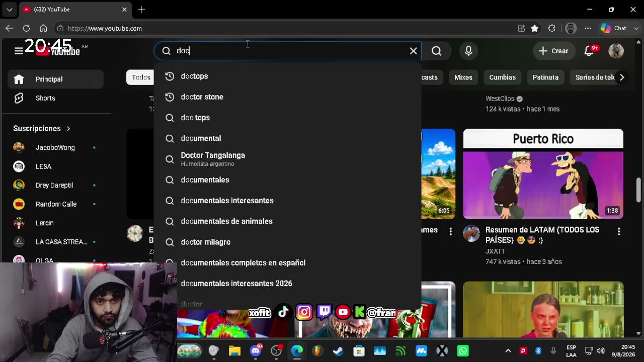Open OBS Studio from the taskbar

point(276,351)
